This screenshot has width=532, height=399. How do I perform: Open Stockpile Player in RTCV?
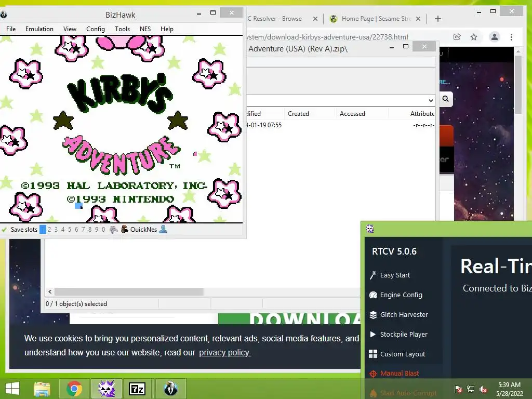tap(404, 334)
